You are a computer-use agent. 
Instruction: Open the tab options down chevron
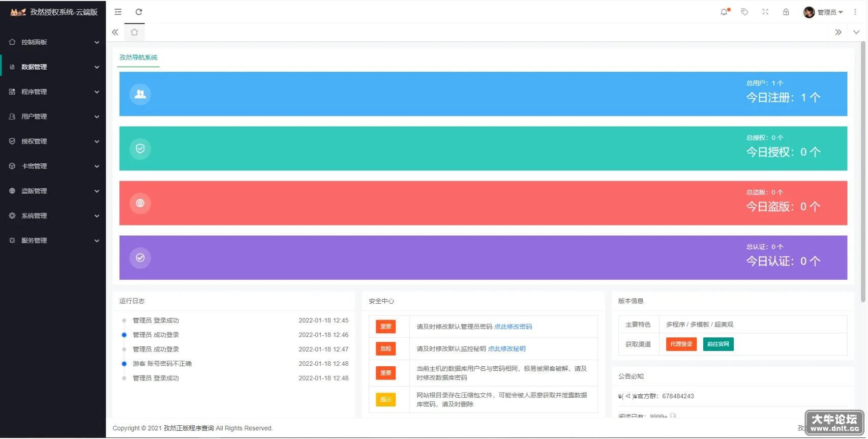(x=856, y=32)
